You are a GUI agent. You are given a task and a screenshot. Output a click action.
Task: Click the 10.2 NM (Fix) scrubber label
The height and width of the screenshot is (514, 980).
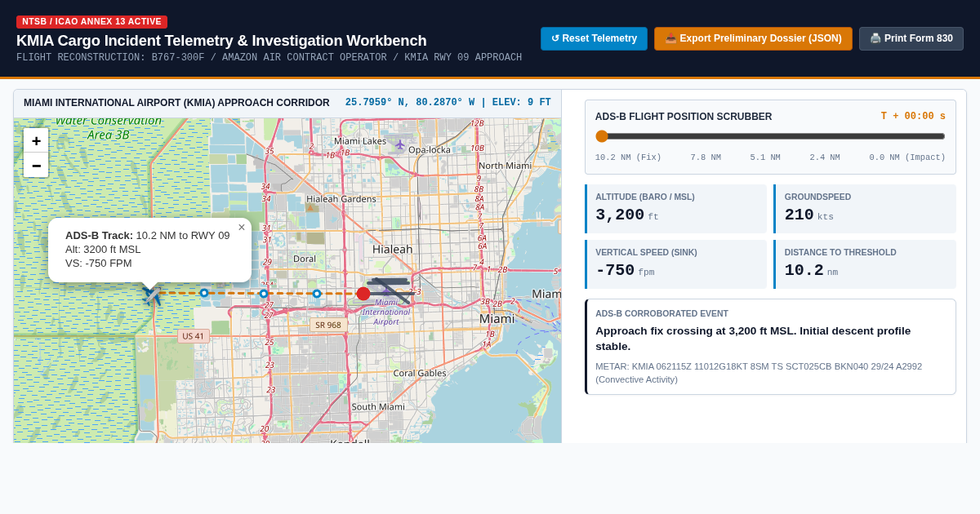tap(628, 157)
